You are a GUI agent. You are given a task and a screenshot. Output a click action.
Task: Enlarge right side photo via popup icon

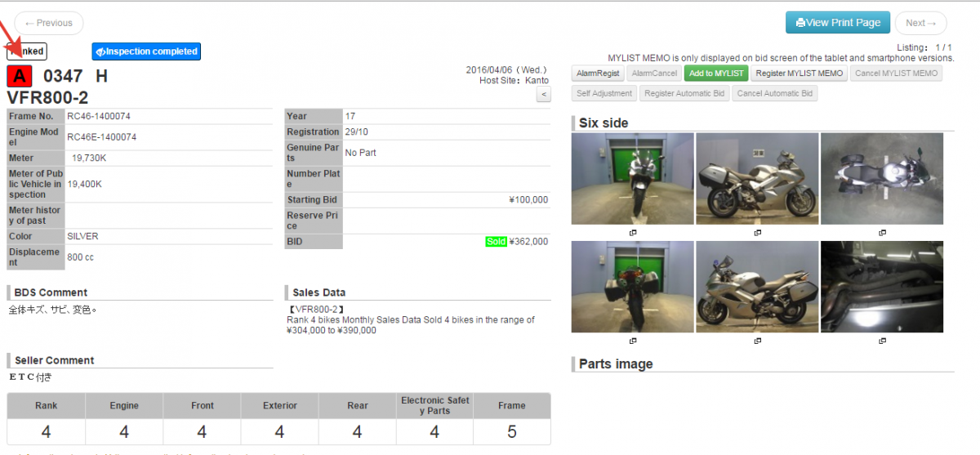click(x=757, y=233)
